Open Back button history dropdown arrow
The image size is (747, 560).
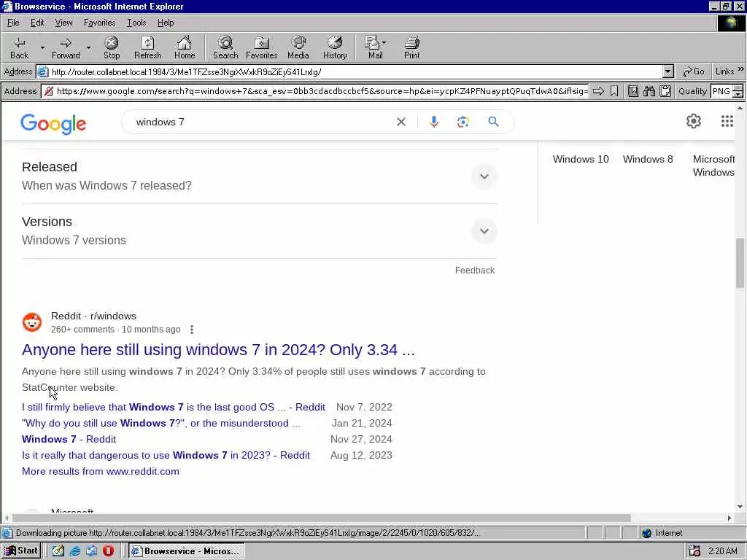(x=42, y=47)
